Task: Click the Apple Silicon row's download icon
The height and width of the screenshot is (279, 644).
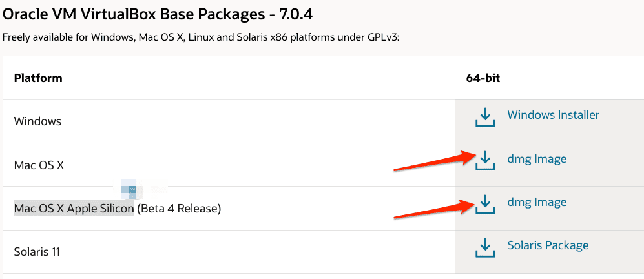Action: pos(484,204)
